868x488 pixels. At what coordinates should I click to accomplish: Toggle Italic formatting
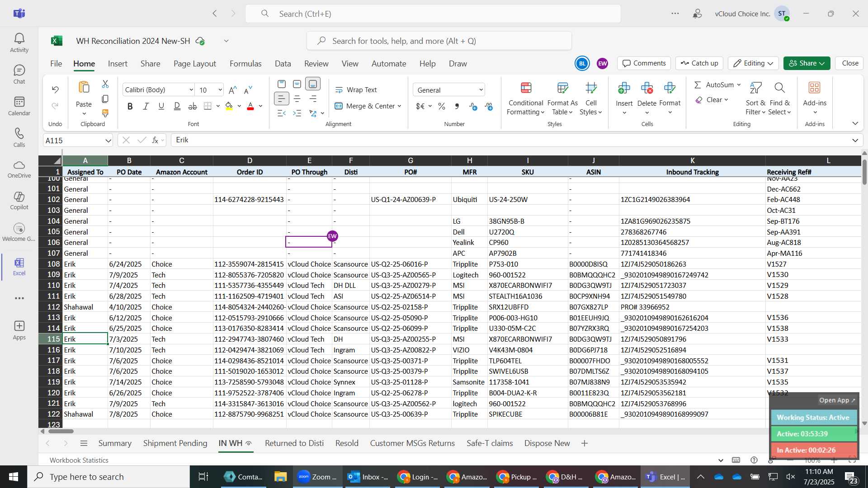(x=146, y=106)
